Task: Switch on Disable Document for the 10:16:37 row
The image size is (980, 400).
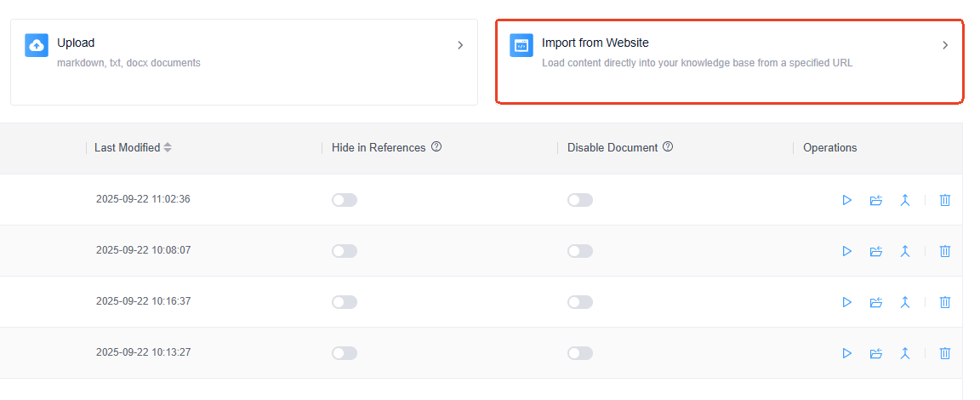Action: click(580, 302)
